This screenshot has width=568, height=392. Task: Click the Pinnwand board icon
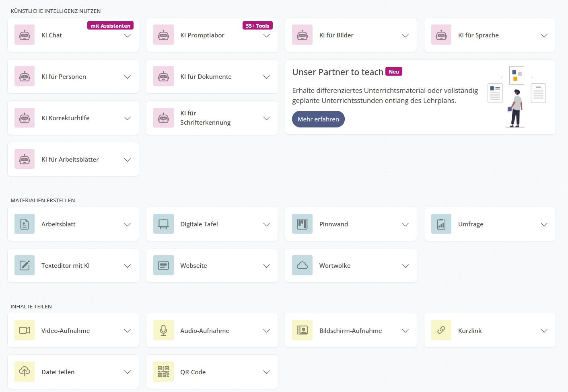tap(302, 224)
